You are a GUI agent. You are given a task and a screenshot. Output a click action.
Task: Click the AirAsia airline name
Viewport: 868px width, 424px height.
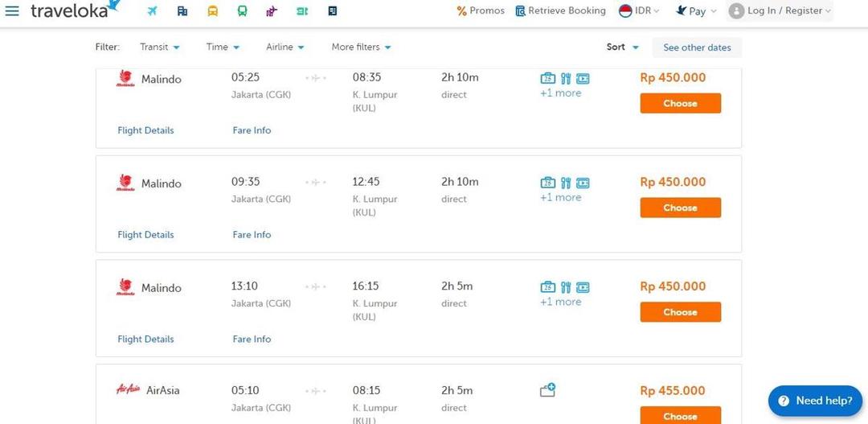(x=162, y=390)
